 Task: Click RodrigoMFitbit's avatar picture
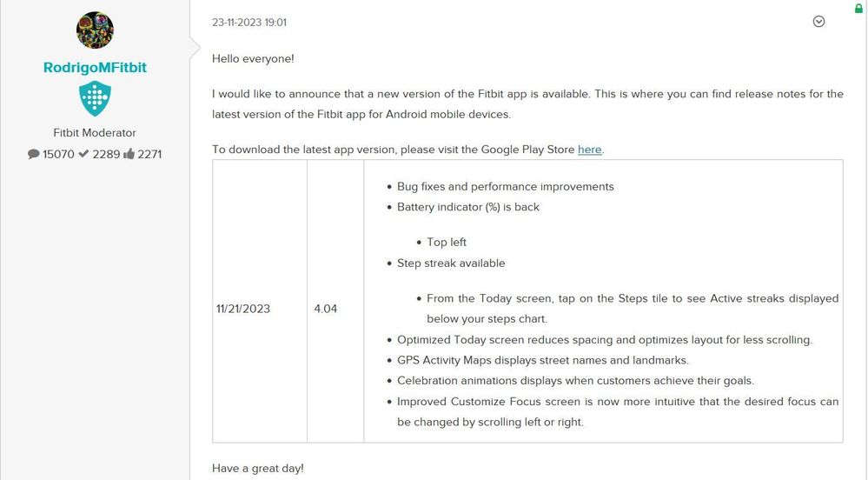[x=95, y=30]
